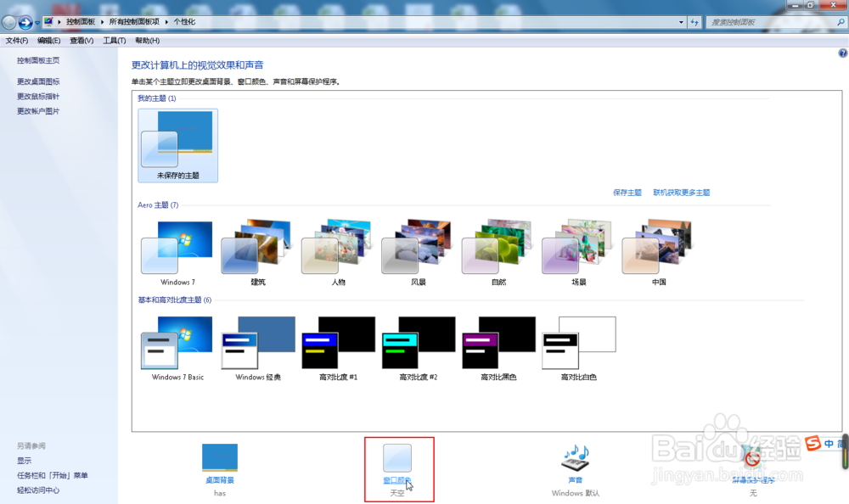Open recent pages dropdown beside nav arrows

click(37, 23)
